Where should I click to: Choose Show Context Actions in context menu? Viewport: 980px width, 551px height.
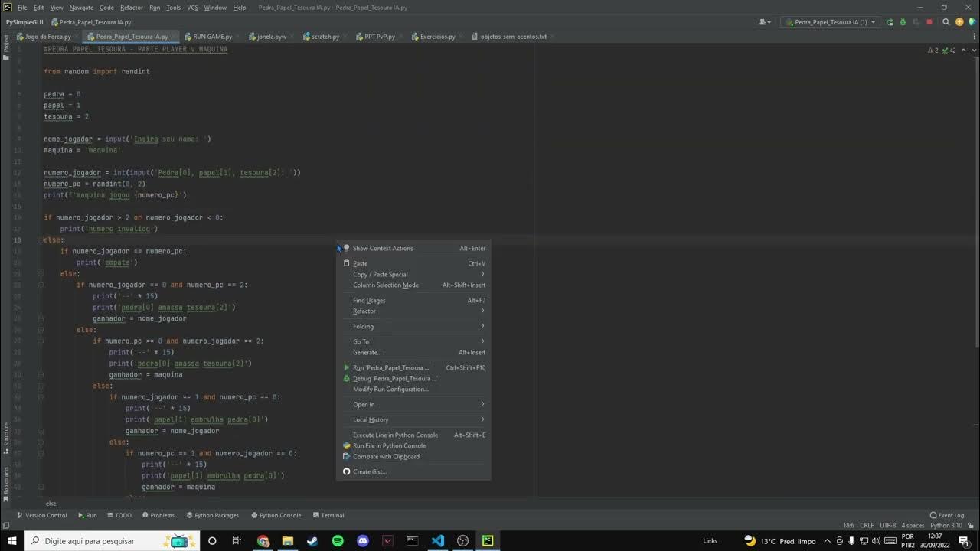pos(413,249)
